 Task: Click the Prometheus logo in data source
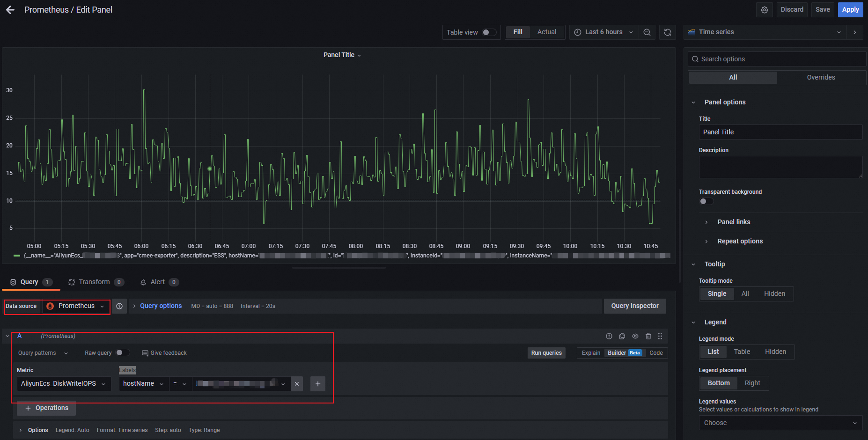pos(50,306)
